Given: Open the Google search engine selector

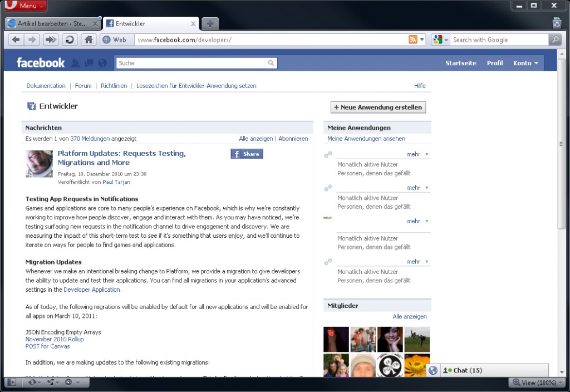Looking at the screenshot, I should tap(441, 40).
